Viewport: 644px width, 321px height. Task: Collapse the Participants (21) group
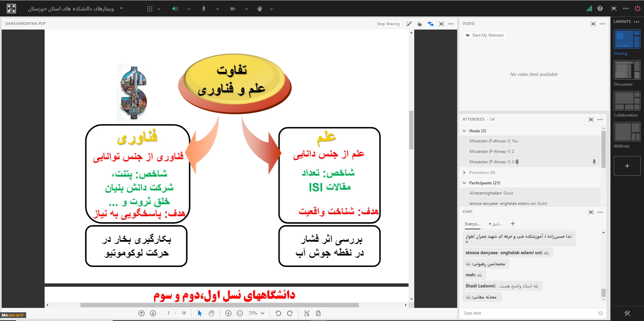tap(464, 183)
